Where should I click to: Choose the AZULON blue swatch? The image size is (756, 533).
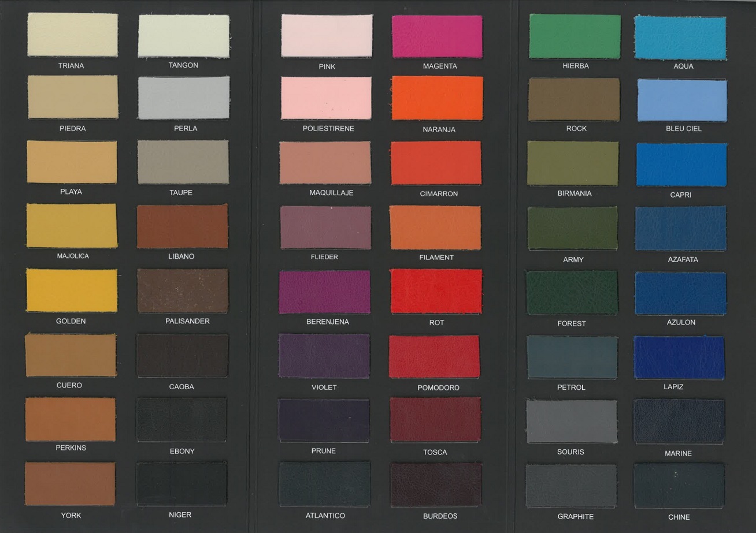(681, 293)
